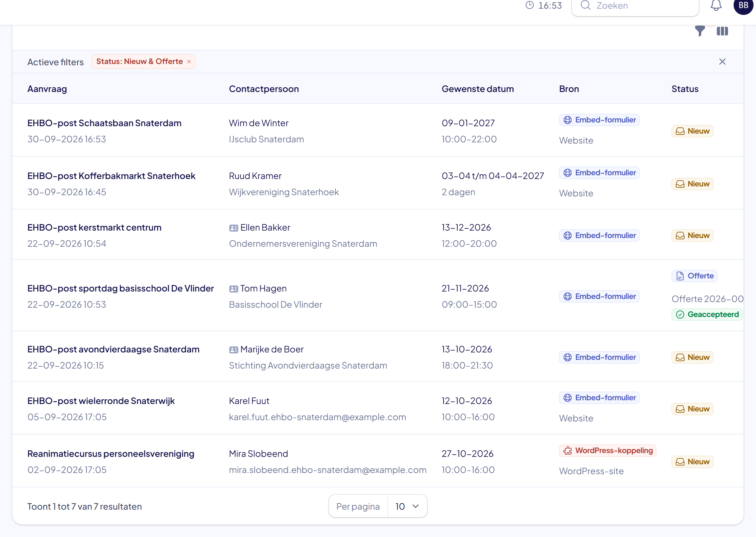Click the date 03-04 t/m 04-04-2027

click(493, 176)
